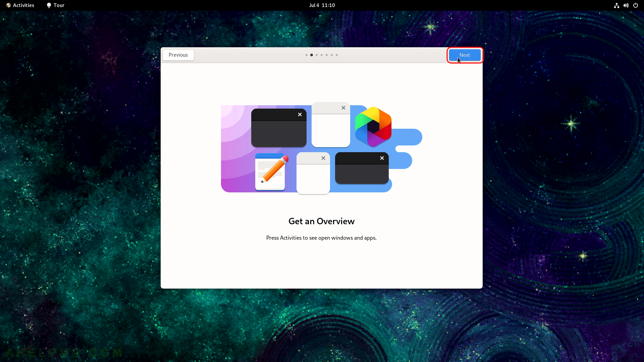Select the second (active) page dot

(312, 55)
